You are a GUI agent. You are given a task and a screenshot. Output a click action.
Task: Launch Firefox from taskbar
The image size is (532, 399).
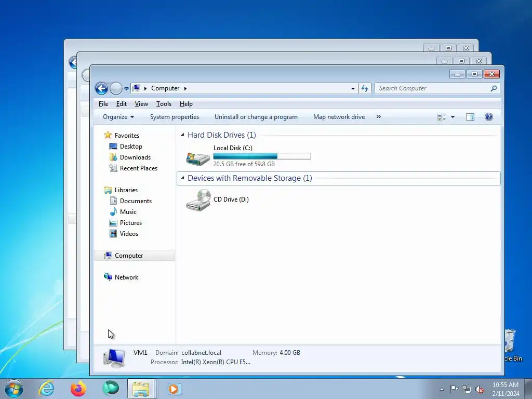coord(78,389)
